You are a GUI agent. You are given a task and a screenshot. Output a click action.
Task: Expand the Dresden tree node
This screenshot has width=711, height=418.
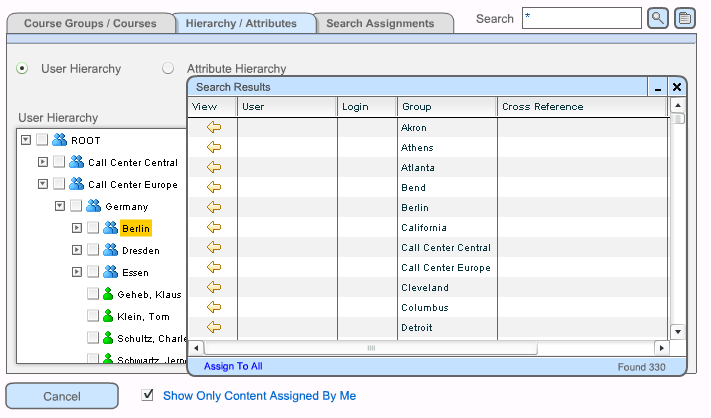coord(77,250)
